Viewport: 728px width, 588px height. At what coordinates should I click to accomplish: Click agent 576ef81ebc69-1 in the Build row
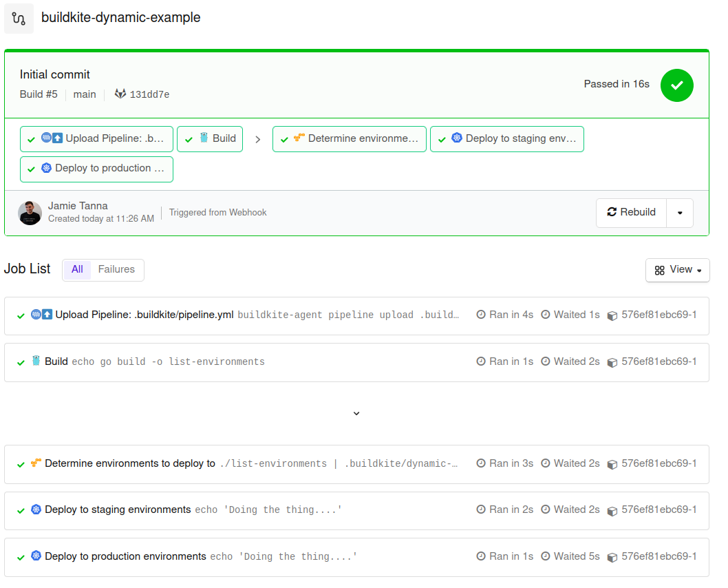coord(659,361)
